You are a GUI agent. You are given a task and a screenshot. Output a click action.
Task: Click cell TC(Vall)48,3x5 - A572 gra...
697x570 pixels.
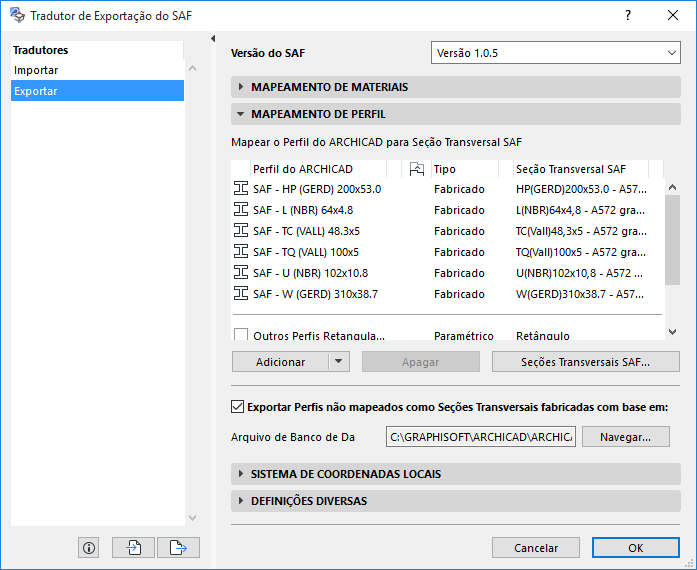click(581, 231)
